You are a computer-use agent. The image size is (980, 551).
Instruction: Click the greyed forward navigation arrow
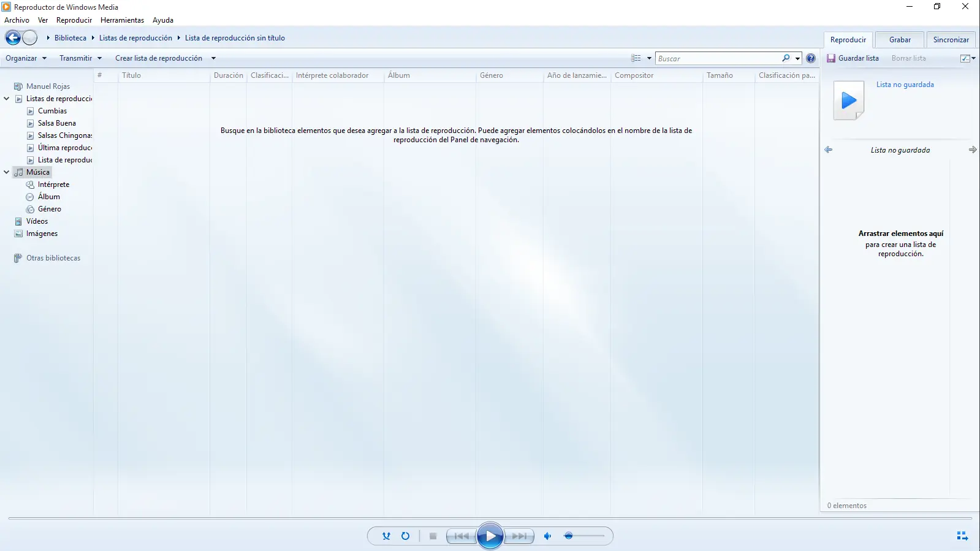click(x=30, y=38)
